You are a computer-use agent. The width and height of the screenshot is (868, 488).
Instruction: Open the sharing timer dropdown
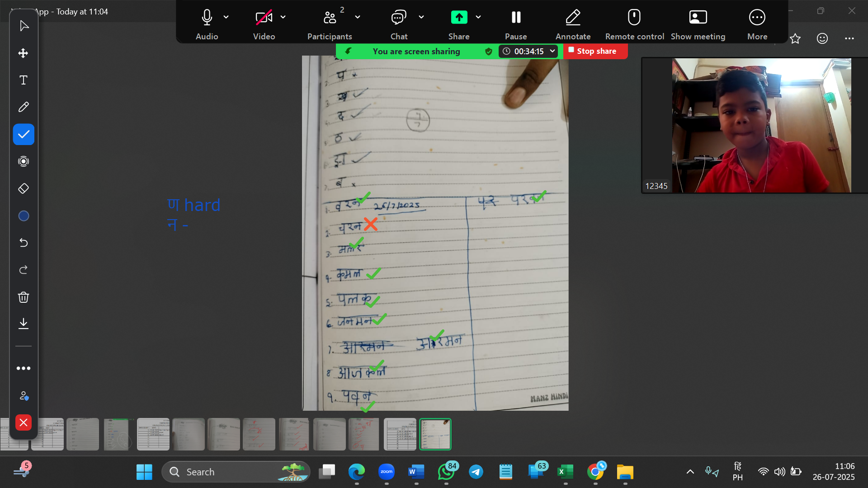[x=552, y=51]
